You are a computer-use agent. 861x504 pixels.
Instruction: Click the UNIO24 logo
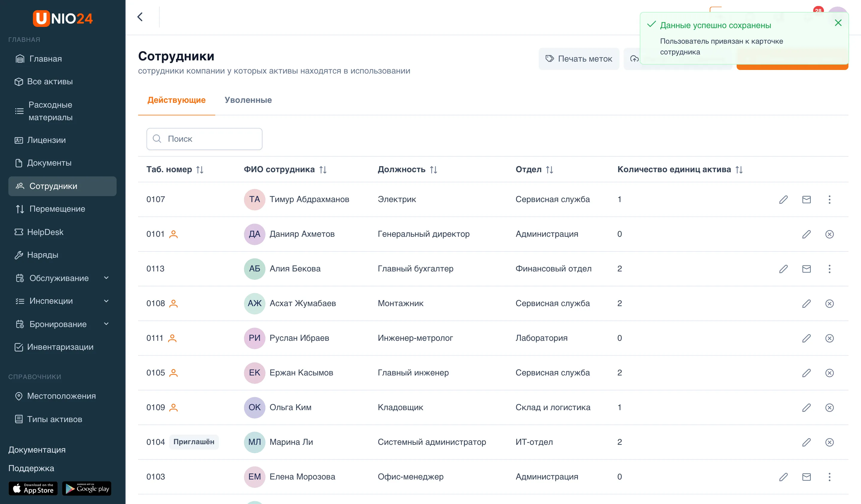coord(62,18)
